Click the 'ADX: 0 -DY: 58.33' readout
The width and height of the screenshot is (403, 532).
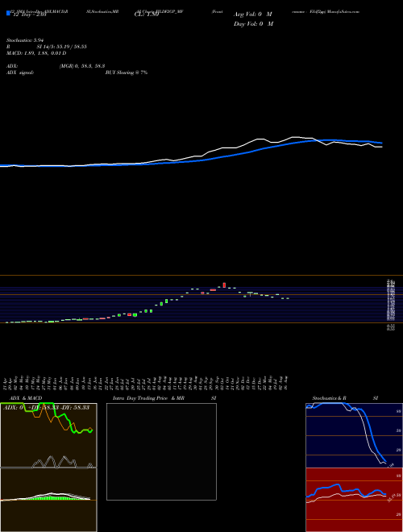(x=47, y=407)
